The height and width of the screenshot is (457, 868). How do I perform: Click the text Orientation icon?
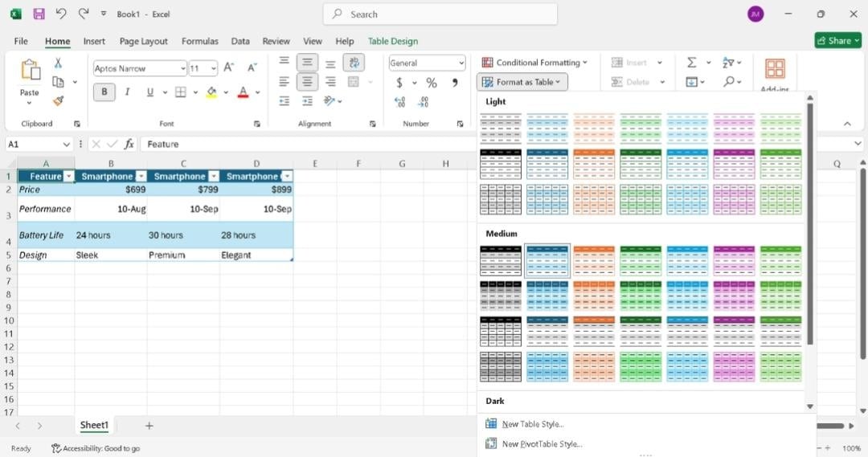[330, 100]
